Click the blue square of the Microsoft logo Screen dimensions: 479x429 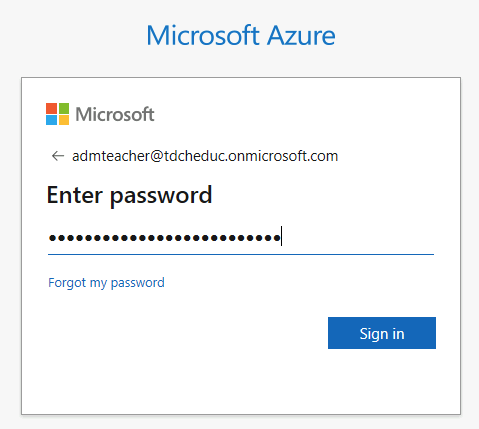pyautogui.click(x=51, y=120)
